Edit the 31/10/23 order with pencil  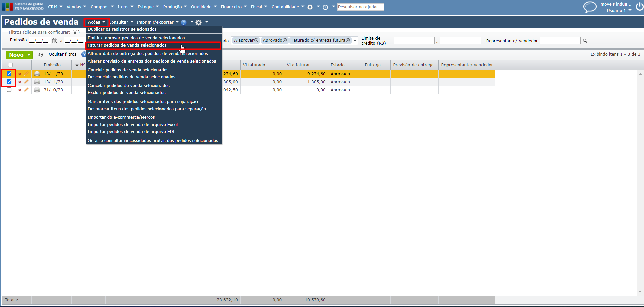pyautogui.click(x=26, y=90)
